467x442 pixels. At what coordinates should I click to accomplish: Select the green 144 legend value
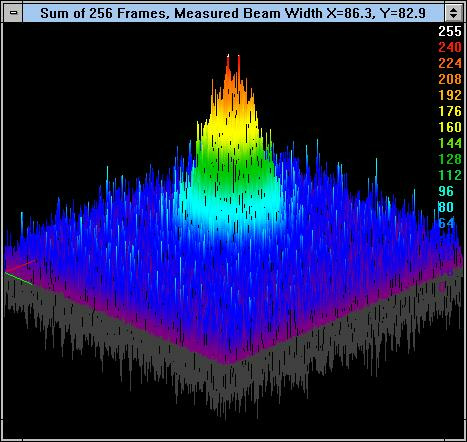coord(450,143)
